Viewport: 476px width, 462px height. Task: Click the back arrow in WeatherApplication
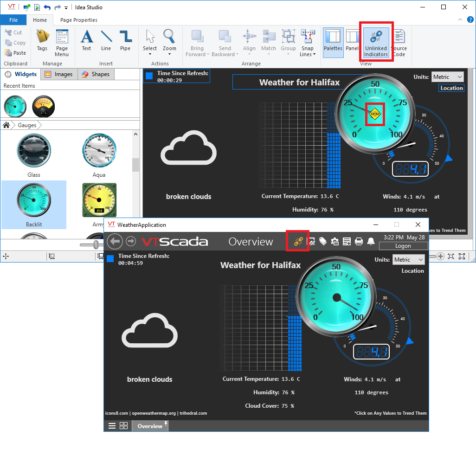pyautogui.click(x=115, y=241)
